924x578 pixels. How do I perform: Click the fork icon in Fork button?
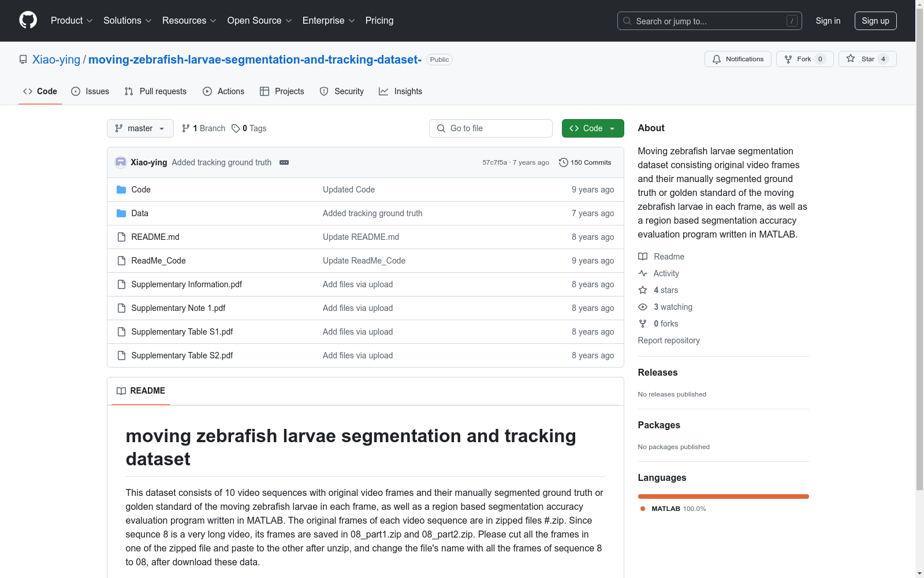[x=788, y=59]
